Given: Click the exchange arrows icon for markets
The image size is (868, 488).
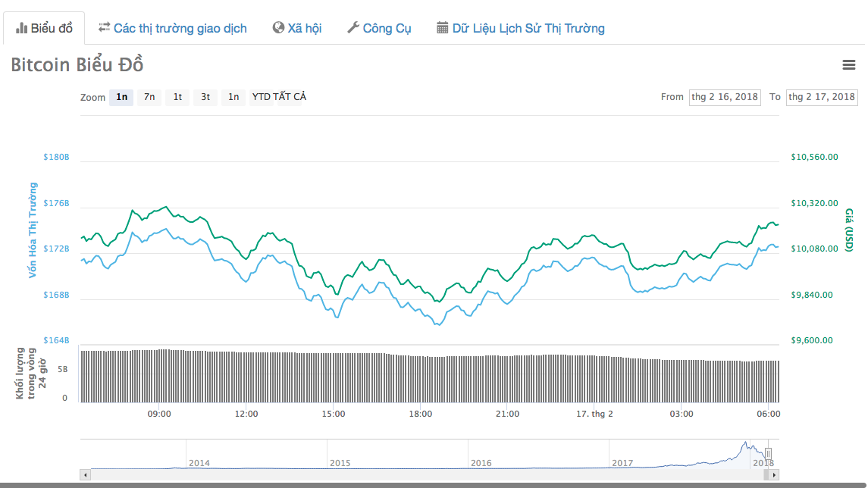Looking at the screenshot, I should pos(104,27).
